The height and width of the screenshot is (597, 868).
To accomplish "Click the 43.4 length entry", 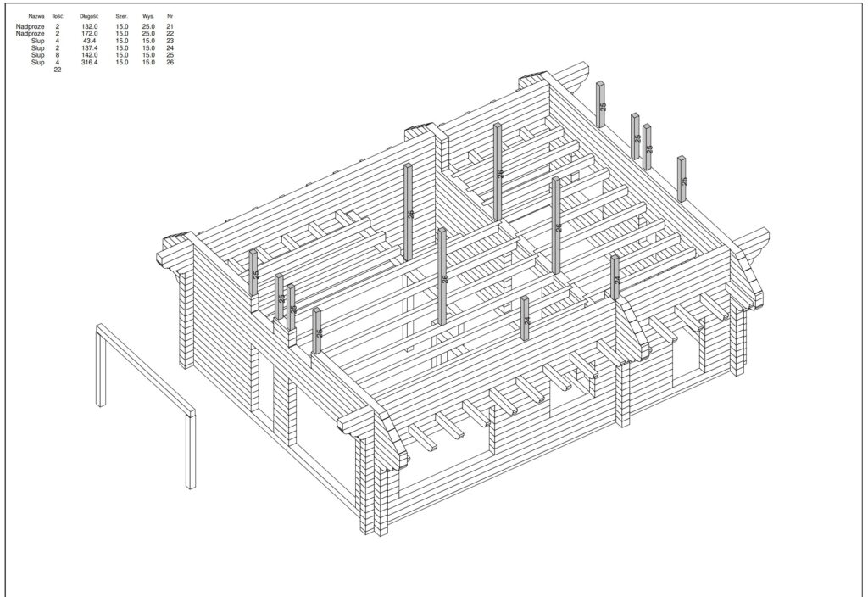I will (89, 41).
